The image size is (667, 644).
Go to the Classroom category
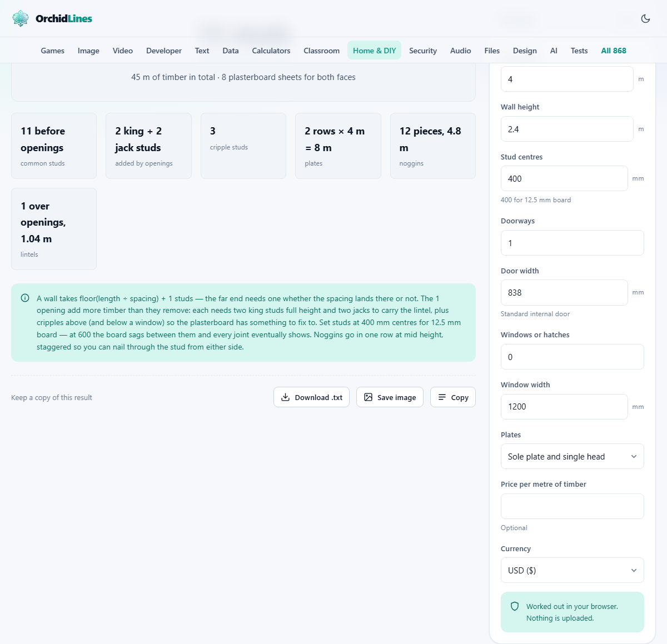click(x=322, y=51)
